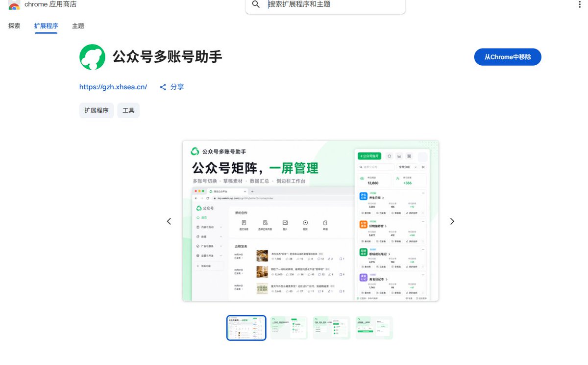Click the 从Chrome中移除 button

[x=508, y=57]
